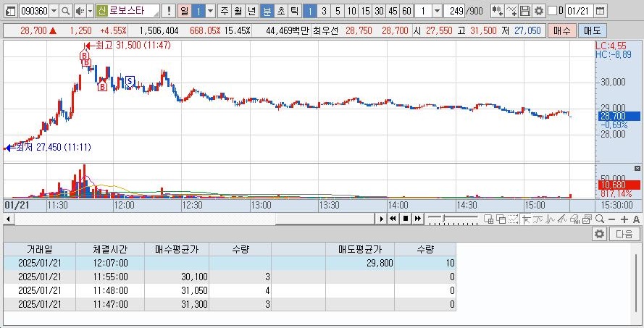This screenshot has height=328, width=644.
Task: Click the arrow cursor crosshair tool icon
Action: tap(526, 219)
